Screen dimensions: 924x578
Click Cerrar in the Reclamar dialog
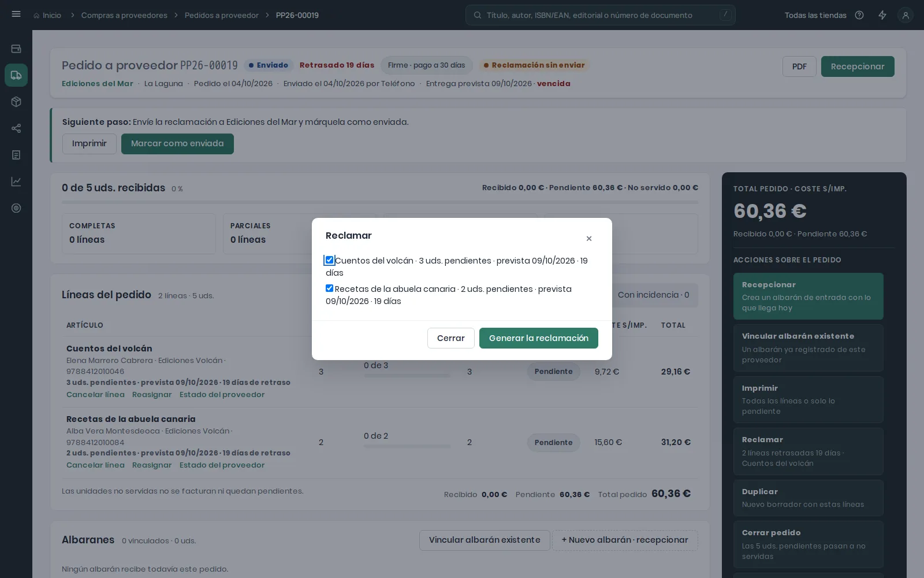point(451,338)
